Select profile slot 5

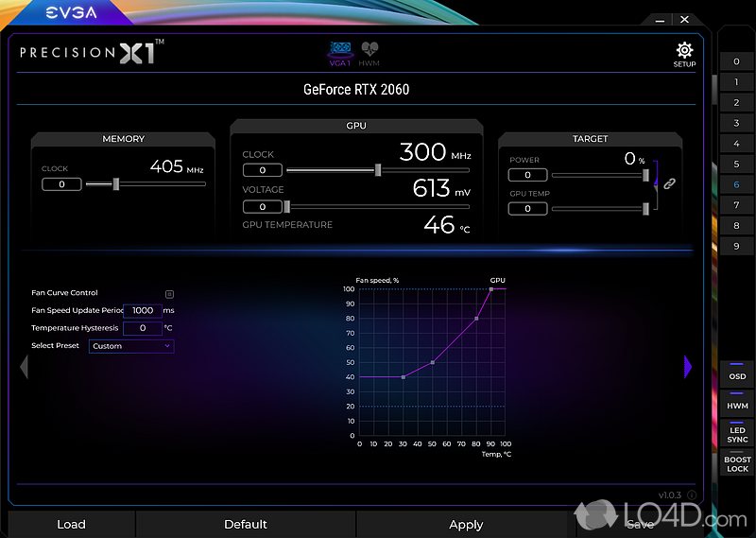[x=736, y=165]
